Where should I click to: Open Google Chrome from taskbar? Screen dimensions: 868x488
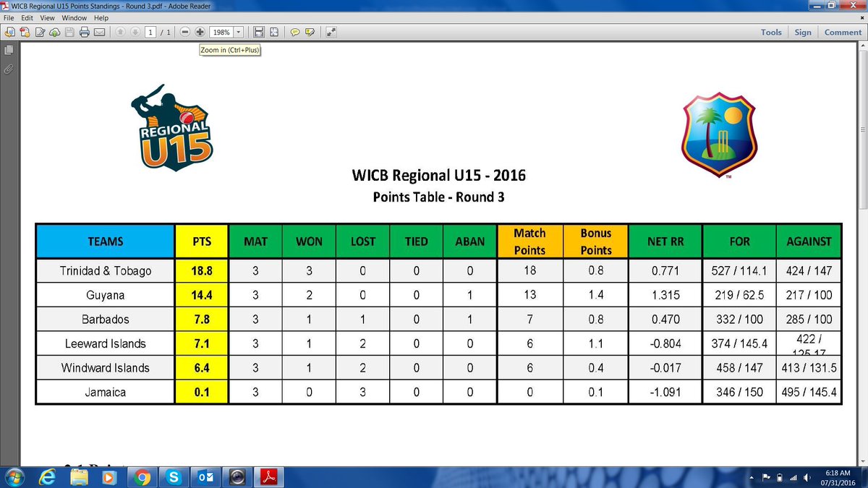point(141,477)
